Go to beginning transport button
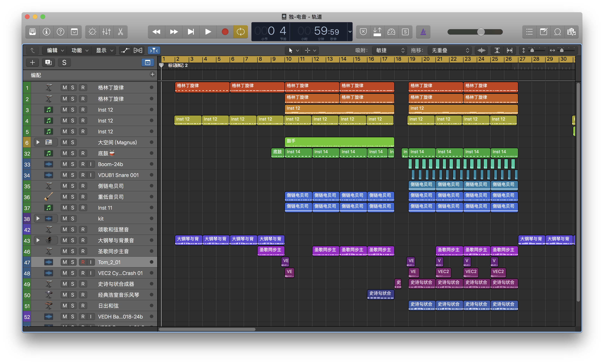 click(191, 32)
